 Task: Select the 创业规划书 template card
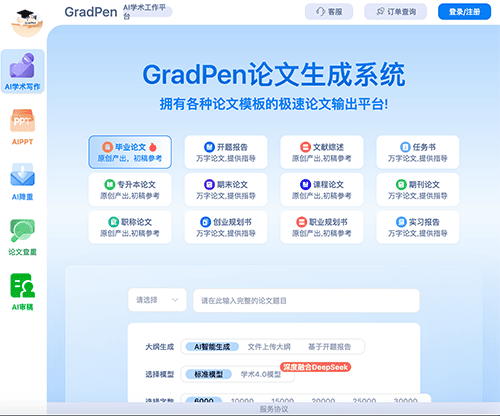[226, 227]
